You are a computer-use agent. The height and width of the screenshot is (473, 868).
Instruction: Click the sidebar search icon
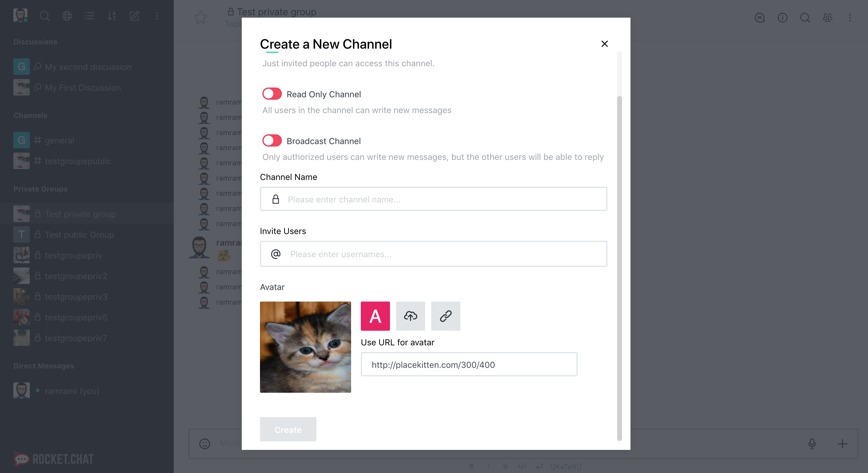[x=44, y=16]
